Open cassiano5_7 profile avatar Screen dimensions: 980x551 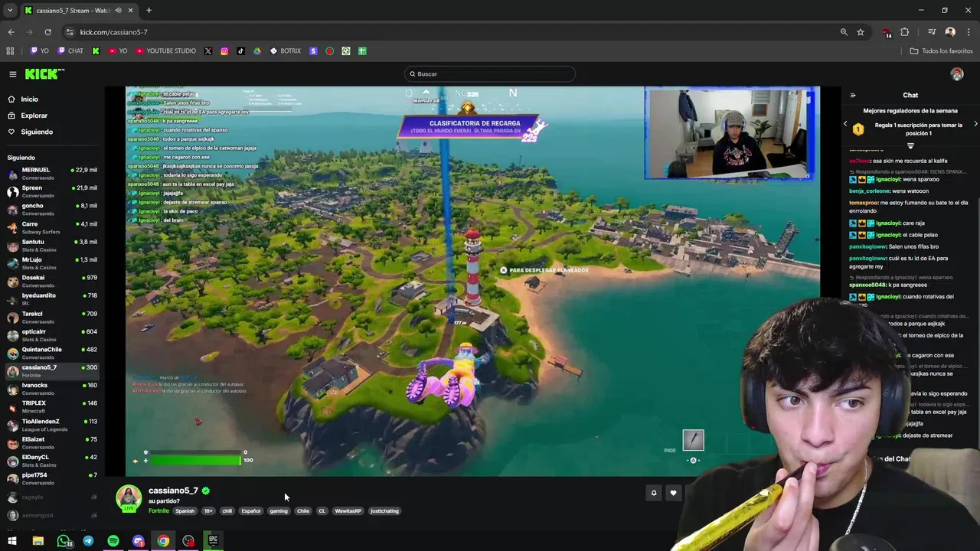pos(129,498)
